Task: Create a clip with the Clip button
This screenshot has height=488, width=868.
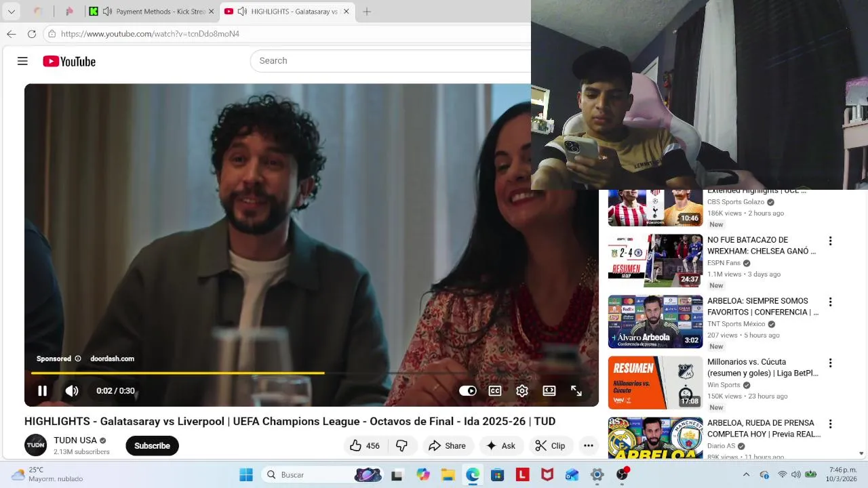Action: tap(550, 445)
